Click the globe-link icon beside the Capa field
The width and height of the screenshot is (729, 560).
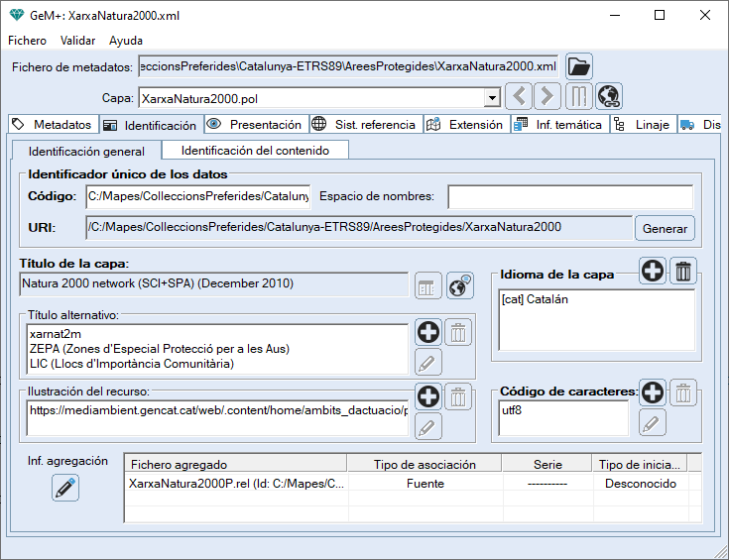(608, 97)
